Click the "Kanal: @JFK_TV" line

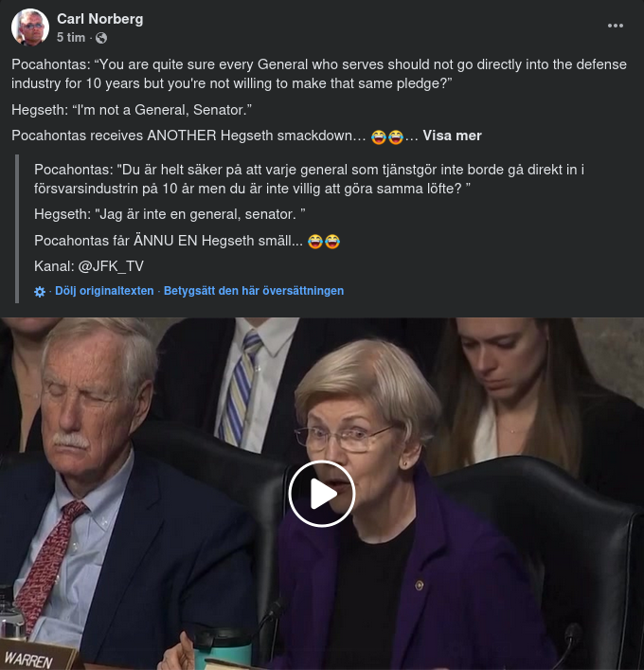(89, 265)
